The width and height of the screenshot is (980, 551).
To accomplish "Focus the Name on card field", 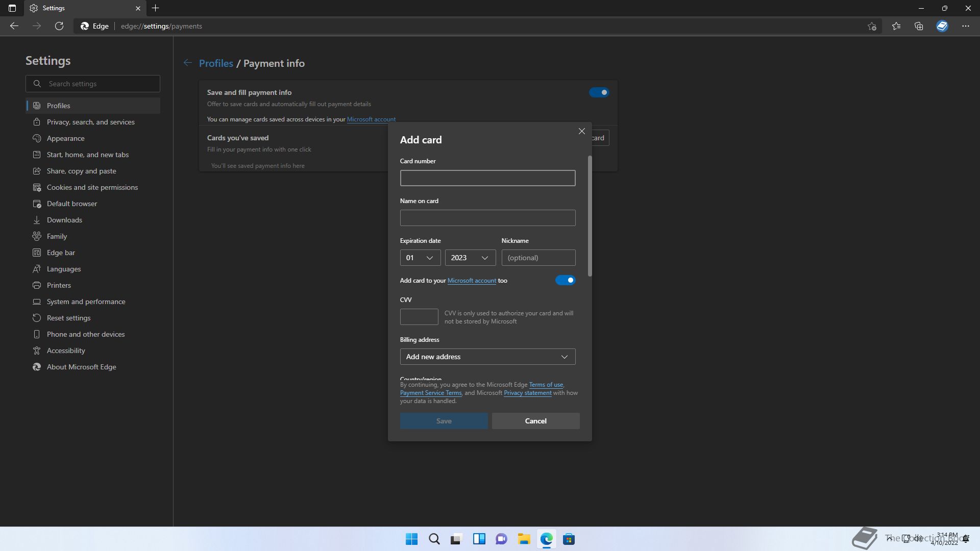I will [487, 218].
